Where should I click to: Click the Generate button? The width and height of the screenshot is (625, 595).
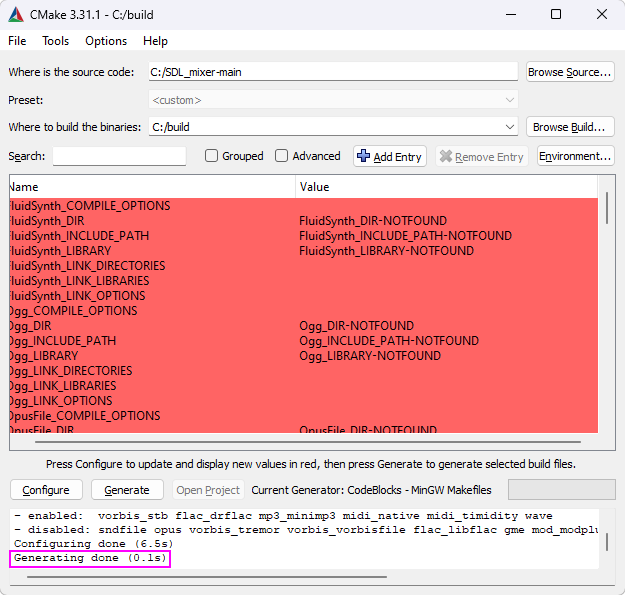[127, 490]
